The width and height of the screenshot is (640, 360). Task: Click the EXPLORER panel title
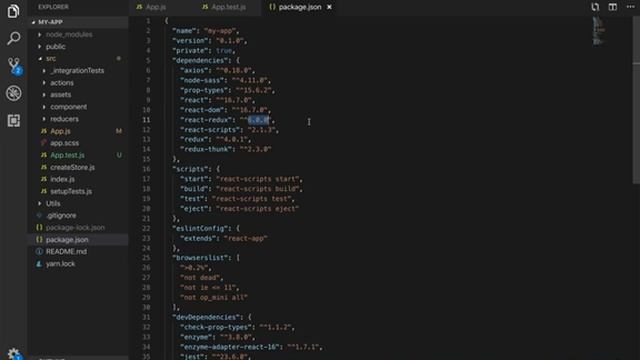pyautogui.click(x=53, y=7)
